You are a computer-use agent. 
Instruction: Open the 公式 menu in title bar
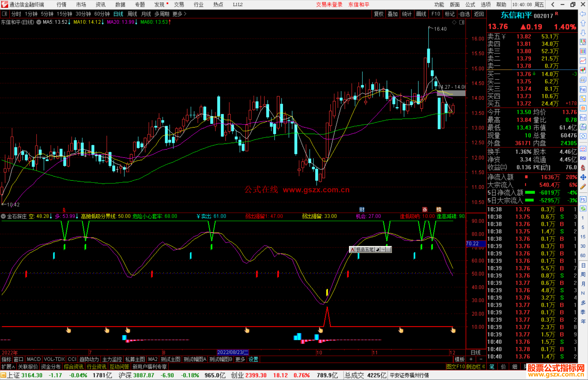470,4
